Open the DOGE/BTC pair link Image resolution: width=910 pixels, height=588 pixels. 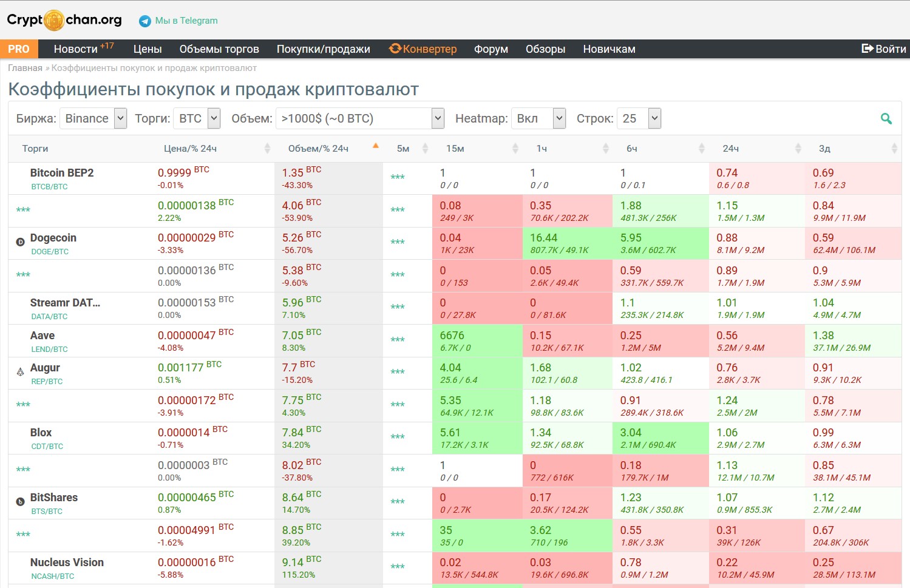(50, 252)
